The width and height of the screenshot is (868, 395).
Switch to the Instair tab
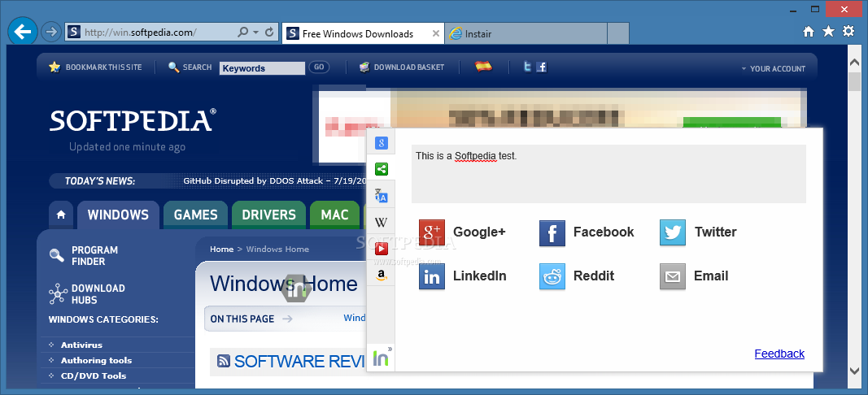[x=526, y=34]
